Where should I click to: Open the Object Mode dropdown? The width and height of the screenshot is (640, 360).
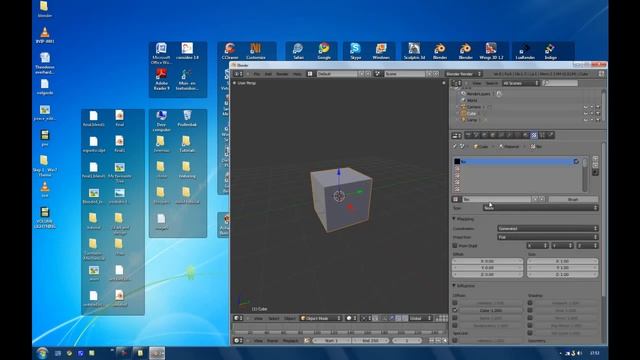point(320,318)
